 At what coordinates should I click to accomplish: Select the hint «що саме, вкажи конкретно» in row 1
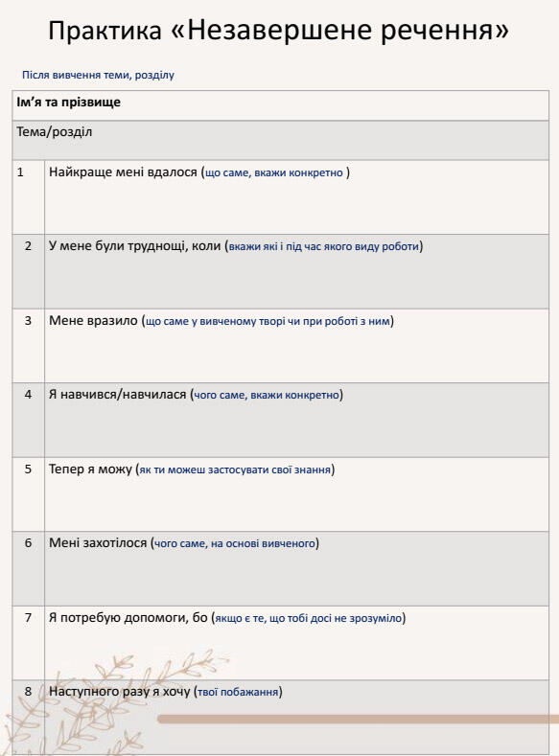click(274, 172)
